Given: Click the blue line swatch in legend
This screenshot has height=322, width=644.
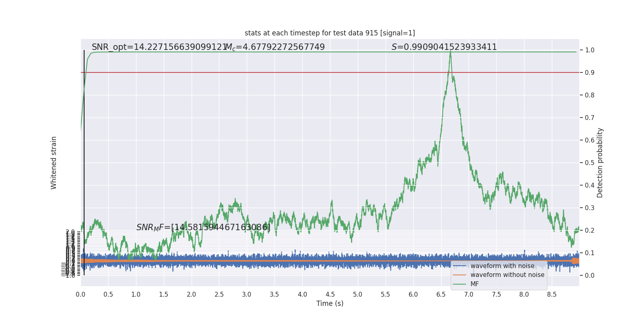Looking at the screenshot, I should (460, 266).
